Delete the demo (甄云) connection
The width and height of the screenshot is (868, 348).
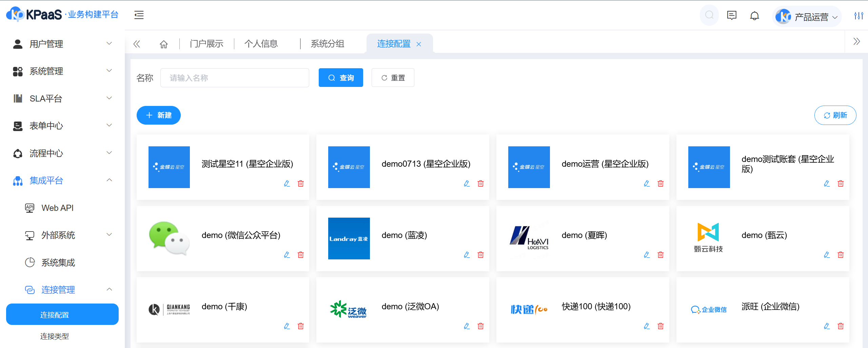[x=841, y=255]
